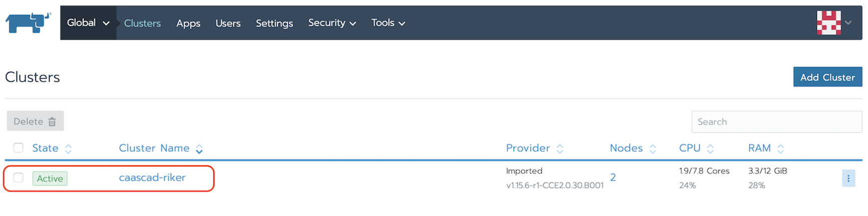This screenshot has width=868, height=216.
Task: Open the Users page
Action: 228,24
